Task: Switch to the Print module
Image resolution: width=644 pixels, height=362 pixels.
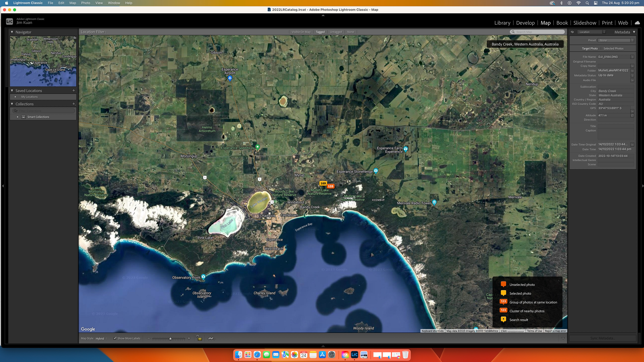Action: tap(607, 23)
